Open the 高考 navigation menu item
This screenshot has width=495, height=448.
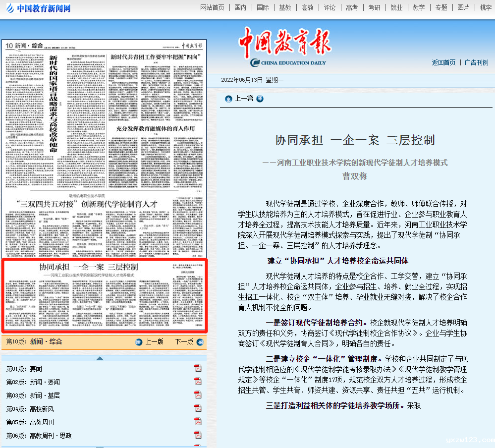[352, 7]
